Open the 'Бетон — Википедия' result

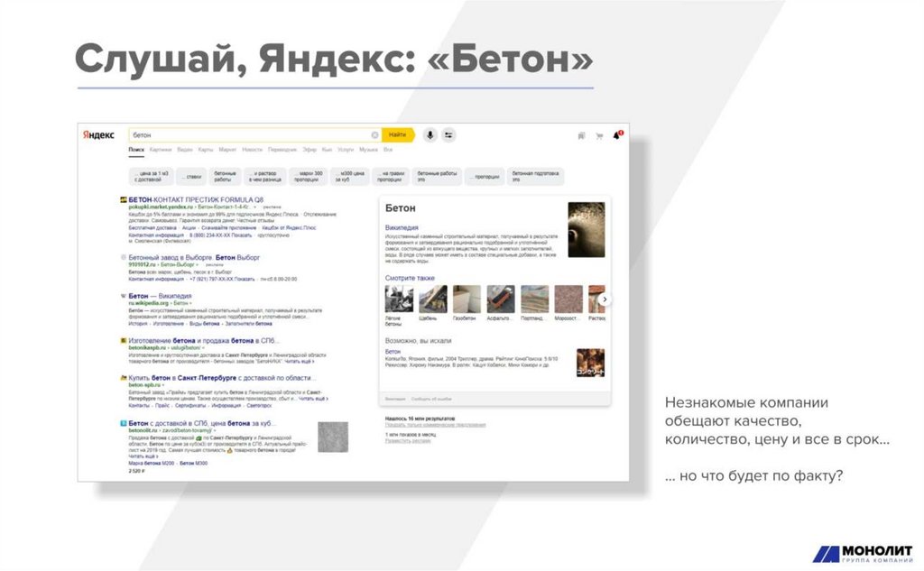tap(160, 296)
